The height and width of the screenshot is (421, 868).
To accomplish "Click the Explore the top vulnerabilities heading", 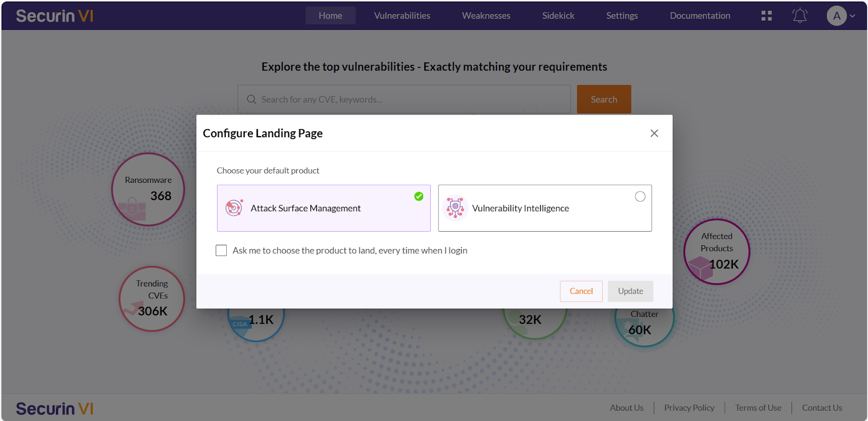I will point(434,67).
